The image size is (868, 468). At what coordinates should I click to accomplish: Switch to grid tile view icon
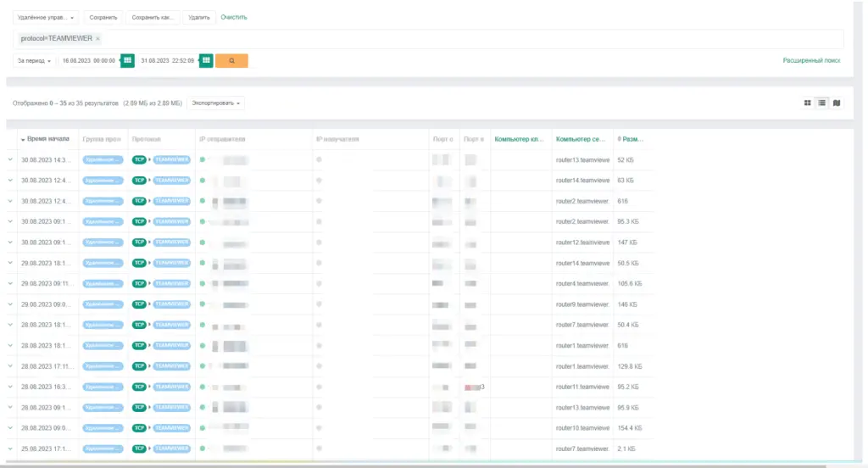(x=808, y=103)
